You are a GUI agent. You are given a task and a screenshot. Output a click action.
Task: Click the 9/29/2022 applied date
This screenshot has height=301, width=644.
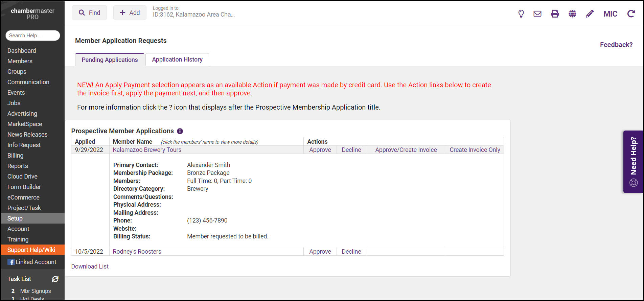tap(89, 150)
